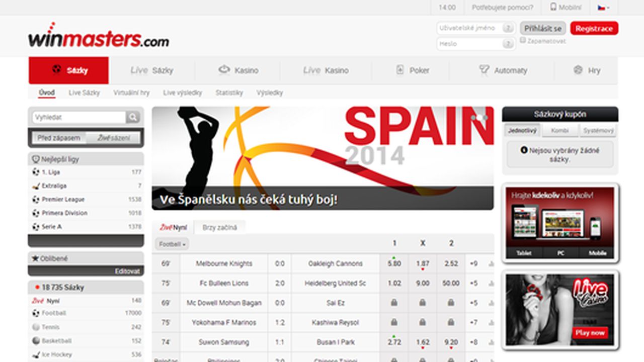Screen dimensions: 644x362
Task: Click the Mobilní phone icon
Action: coord(553,7)
